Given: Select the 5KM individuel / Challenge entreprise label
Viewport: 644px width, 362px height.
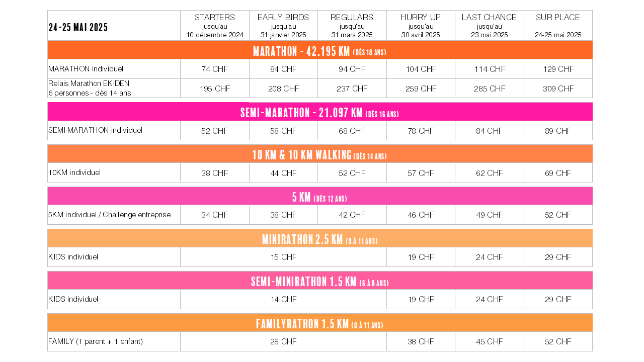Looking at the screenshot, I should [x=110, y=215].
